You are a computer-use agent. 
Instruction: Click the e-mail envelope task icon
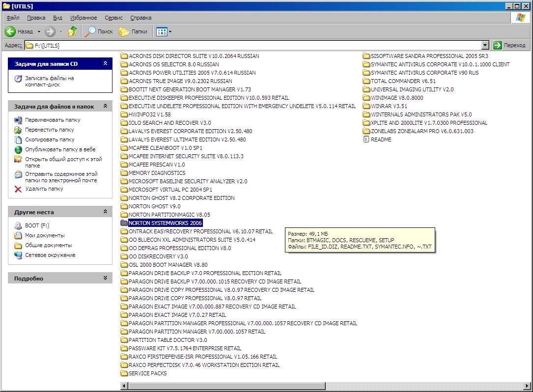18,174
